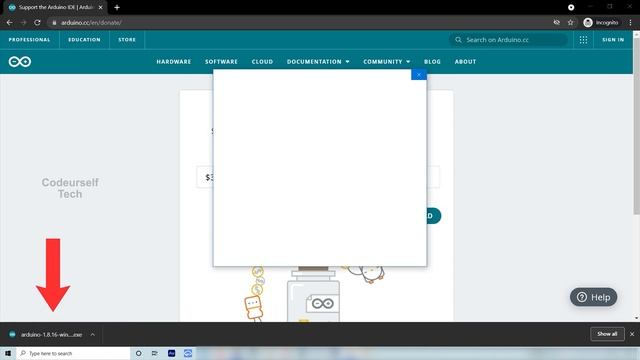Close the white popup dialog
Viewport: 640px width, 360px height.
419,75
